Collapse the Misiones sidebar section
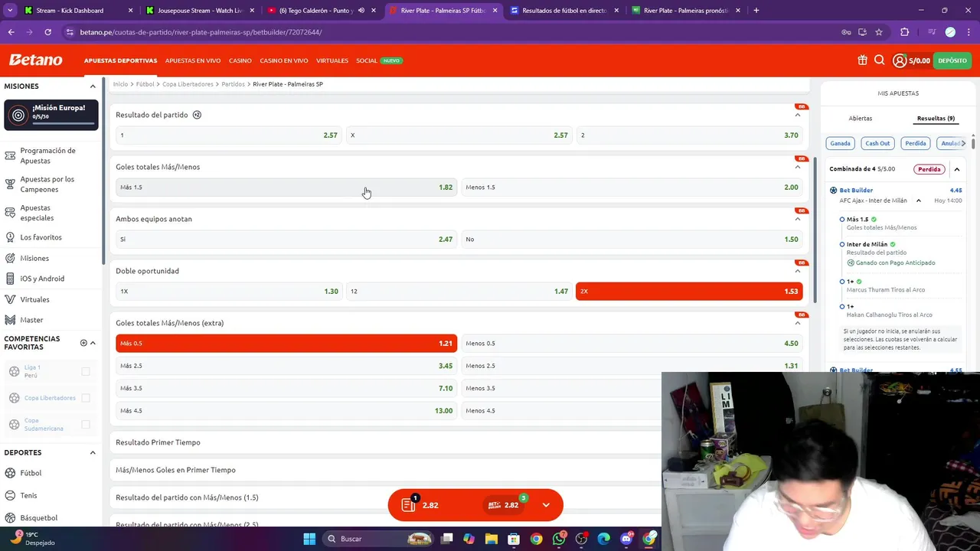Screen dimensions: 980x551 point(93,86)
